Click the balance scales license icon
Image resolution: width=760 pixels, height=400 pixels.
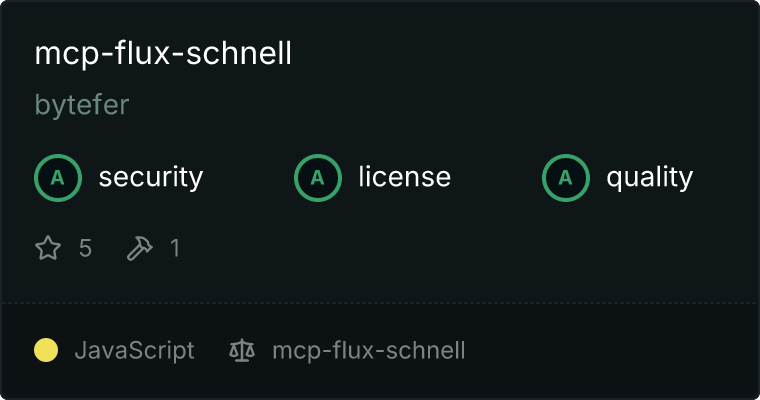click(x=242, y=350)
